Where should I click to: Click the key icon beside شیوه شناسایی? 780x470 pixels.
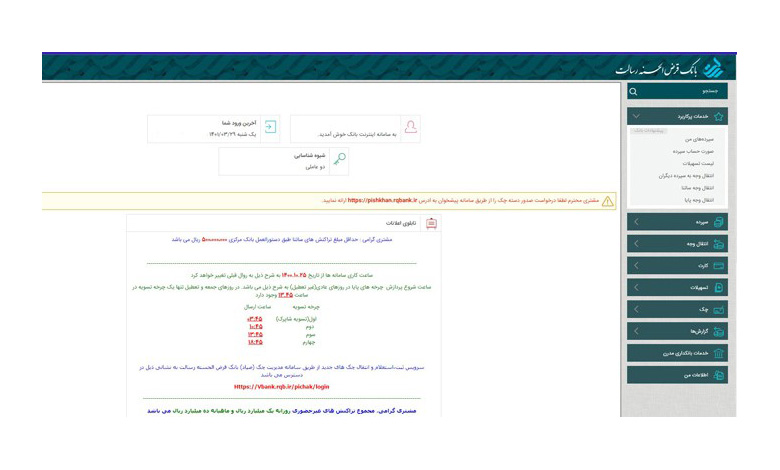click(x=340, y=160)
